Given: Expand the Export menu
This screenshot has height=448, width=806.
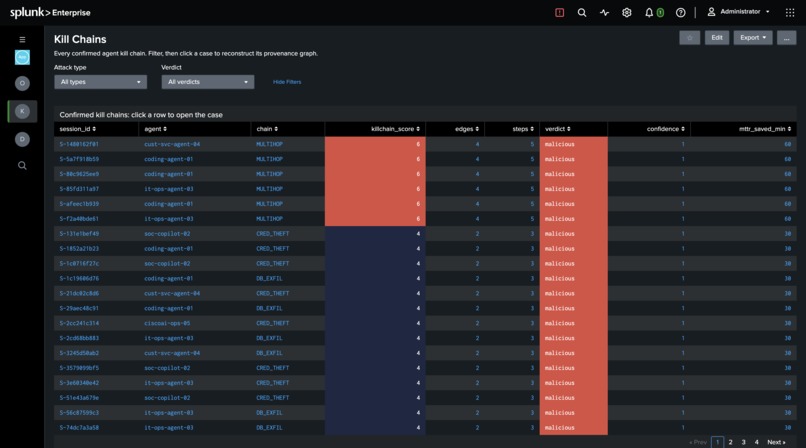Looking at the screenshot, I should (753, 38).
